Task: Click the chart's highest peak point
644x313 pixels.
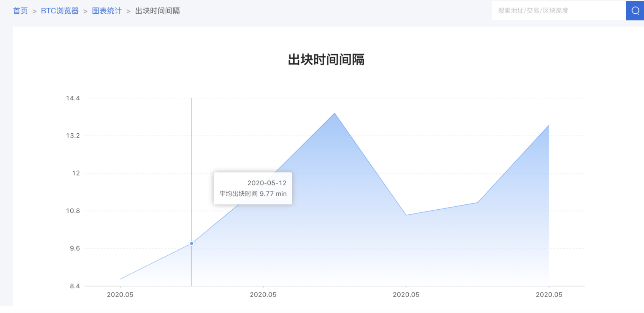Action: 335,113
